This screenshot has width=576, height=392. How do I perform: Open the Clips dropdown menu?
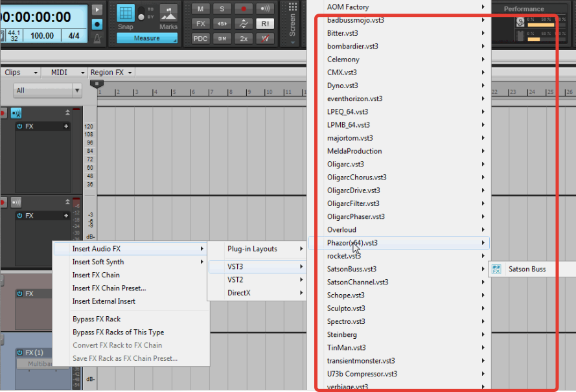21,73
